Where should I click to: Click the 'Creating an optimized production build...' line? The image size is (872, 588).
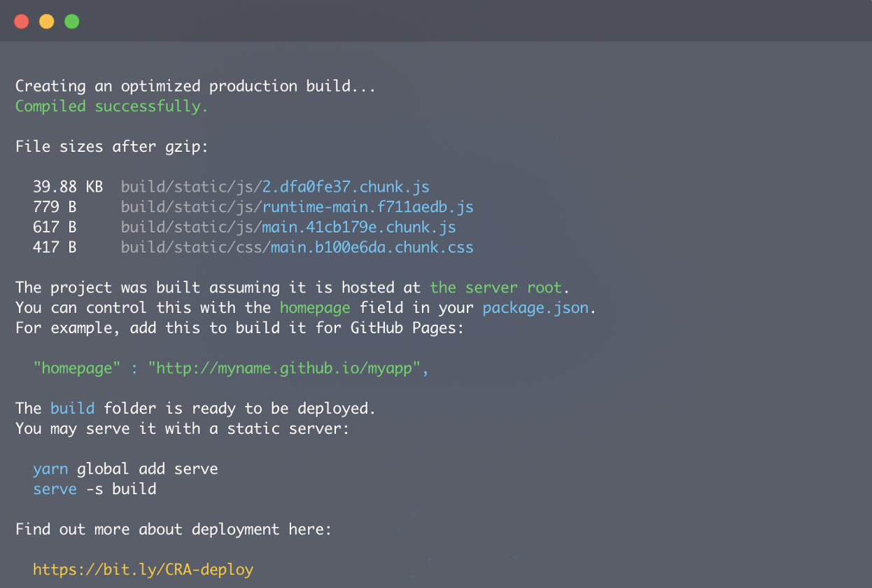click(196, 86)
